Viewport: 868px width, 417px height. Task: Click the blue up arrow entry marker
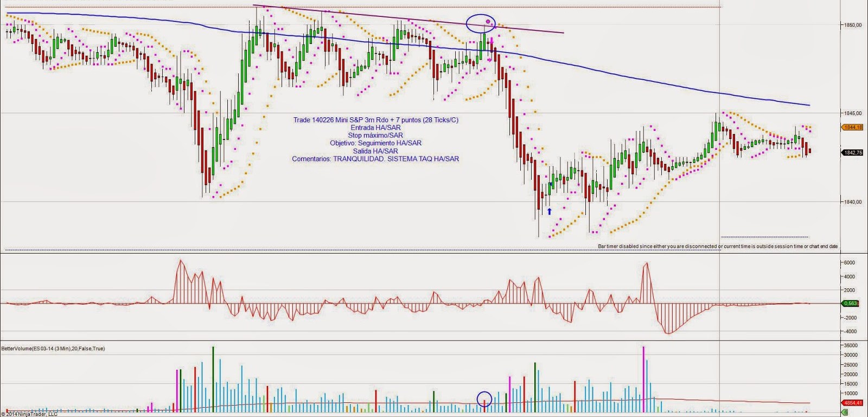tap(549, 211)
